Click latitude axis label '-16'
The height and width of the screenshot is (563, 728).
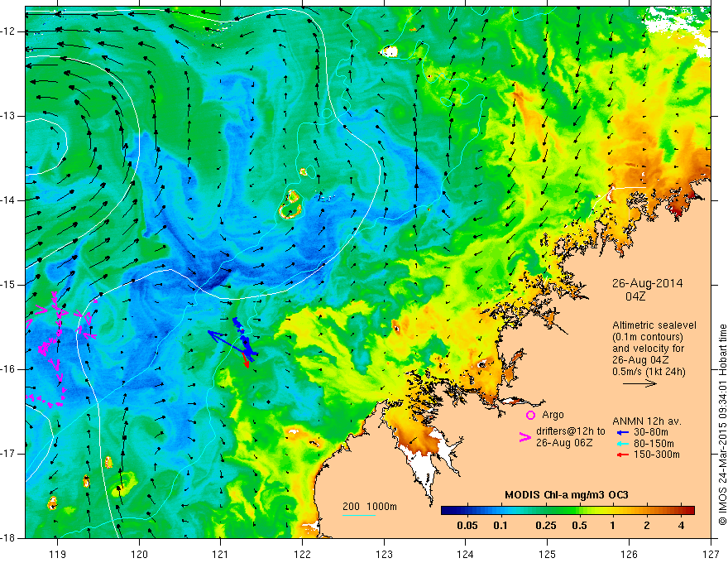[x=9, y=369]
